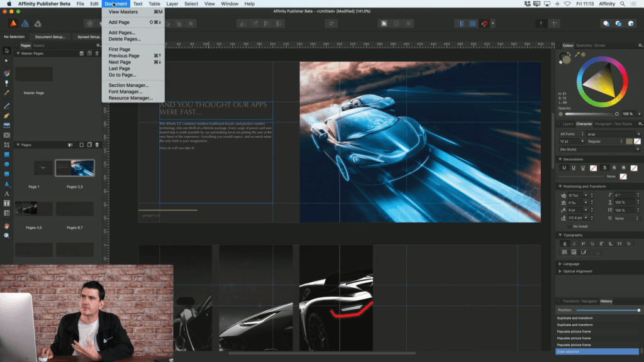Switch to the Paragraph tab

point(603,124)
